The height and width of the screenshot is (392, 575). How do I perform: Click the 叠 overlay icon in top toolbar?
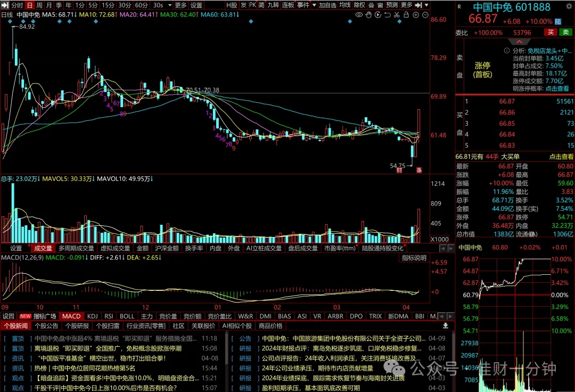371,5
